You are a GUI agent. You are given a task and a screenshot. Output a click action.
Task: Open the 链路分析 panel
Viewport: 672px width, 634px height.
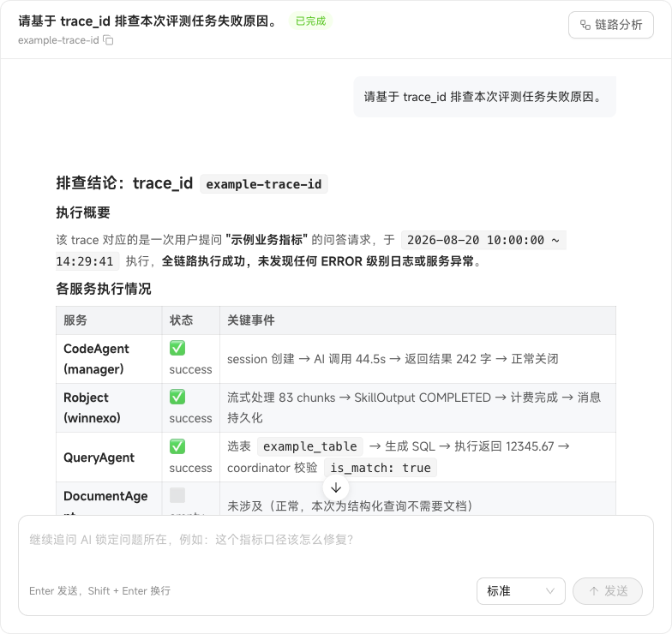point(610,25)
